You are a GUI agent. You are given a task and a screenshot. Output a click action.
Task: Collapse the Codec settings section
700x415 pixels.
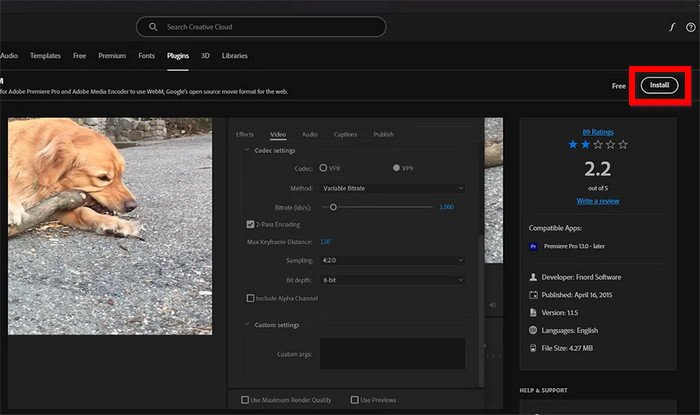(x=247, y=150)
